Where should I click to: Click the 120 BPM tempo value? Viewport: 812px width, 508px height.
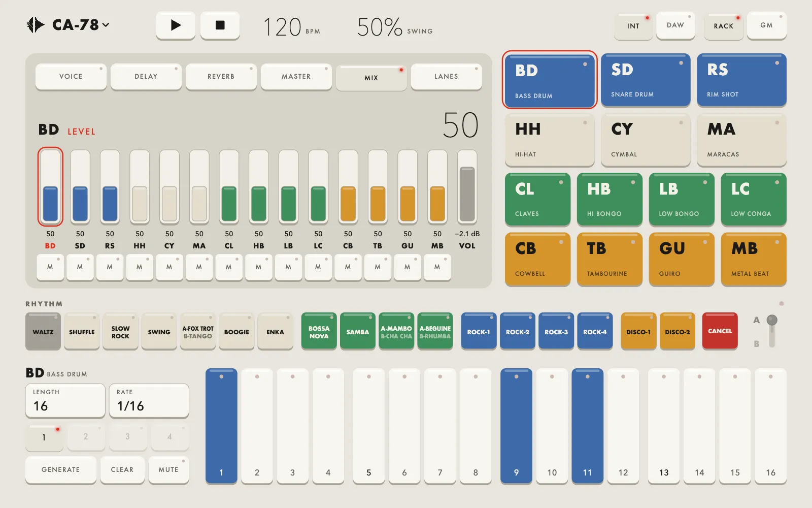click(282, 27)
